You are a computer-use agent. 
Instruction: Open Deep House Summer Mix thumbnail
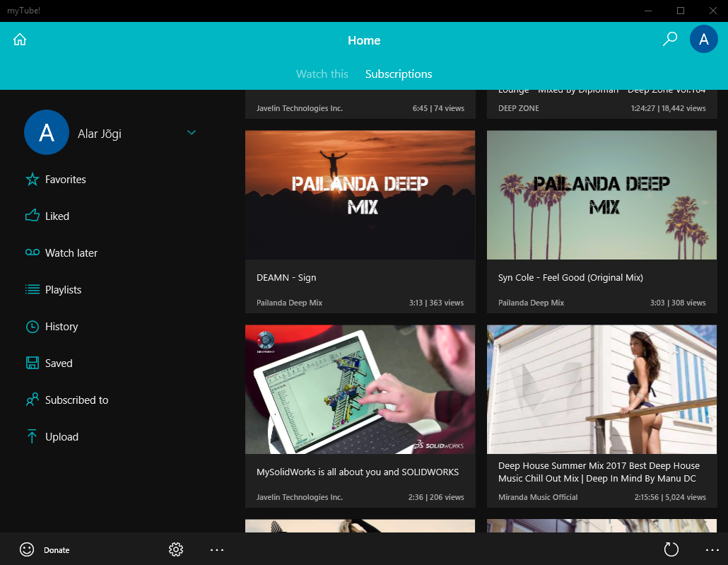[x=601, y=390]
